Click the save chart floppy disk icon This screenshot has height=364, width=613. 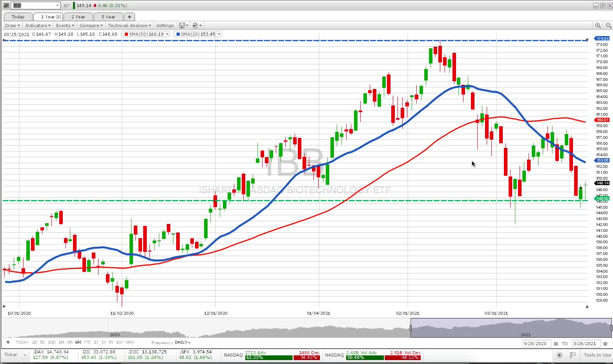[x=182, y=25]
